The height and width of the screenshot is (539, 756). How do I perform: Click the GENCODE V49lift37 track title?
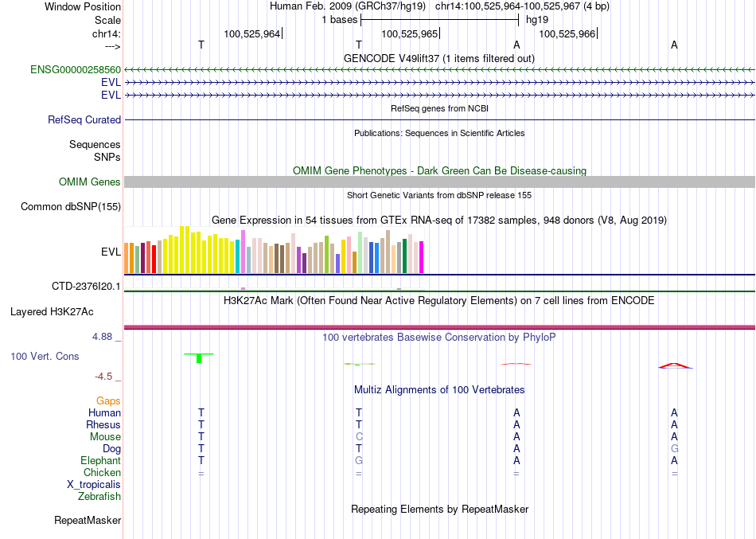pyautogui.click(x=438, y=58)
